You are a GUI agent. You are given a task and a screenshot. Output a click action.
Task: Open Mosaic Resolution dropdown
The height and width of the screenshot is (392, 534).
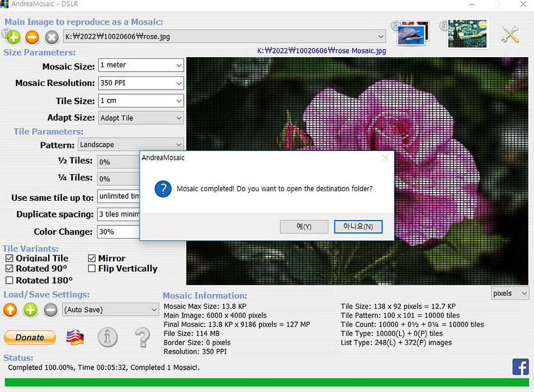tap(141, 83)
